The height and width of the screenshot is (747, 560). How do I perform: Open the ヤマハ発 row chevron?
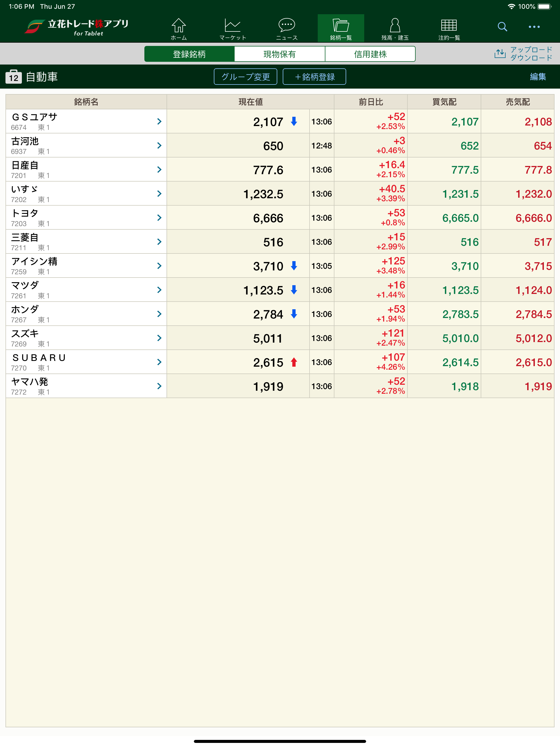click(x=159, y=386)
